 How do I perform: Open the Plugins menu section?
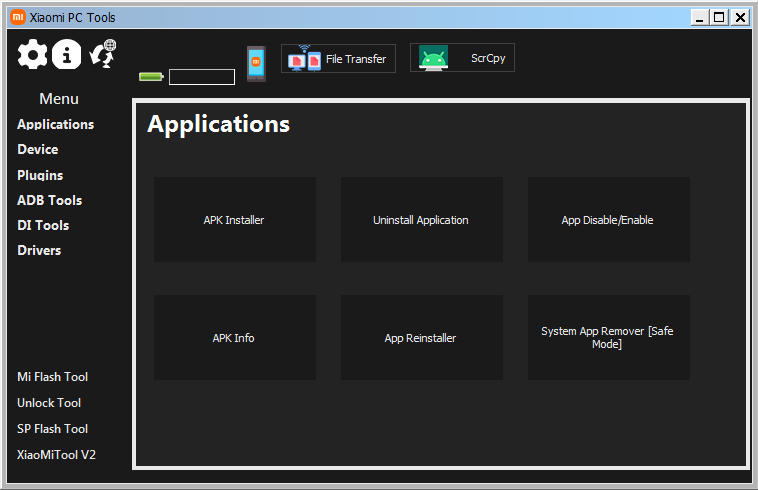[40, 175]
